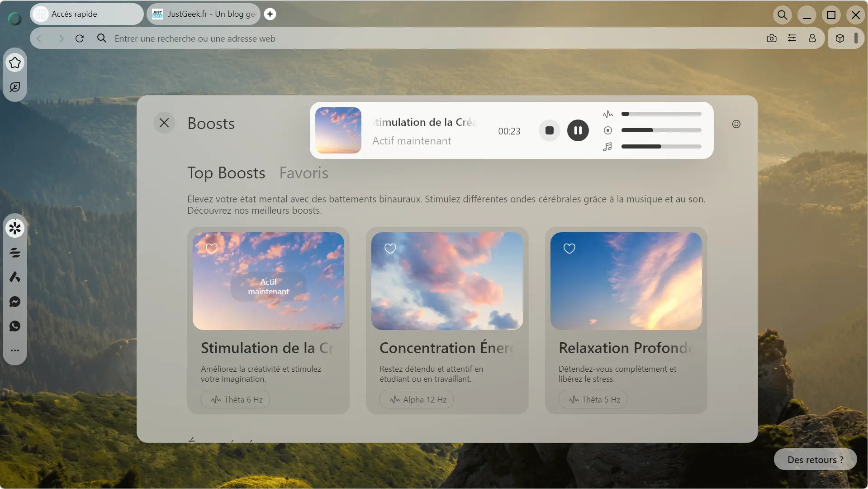Close the Boosts panel

(164, 123)
